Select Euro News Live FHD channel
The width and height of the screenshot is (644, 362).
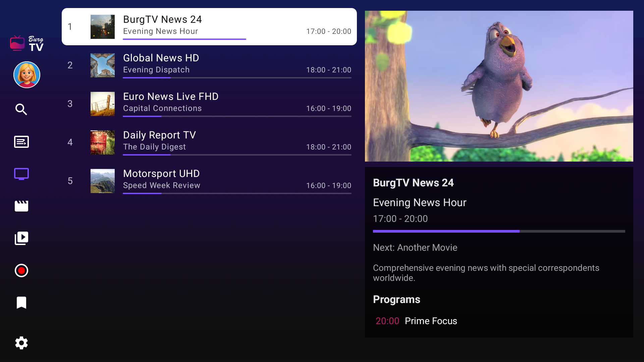point(209,104)
